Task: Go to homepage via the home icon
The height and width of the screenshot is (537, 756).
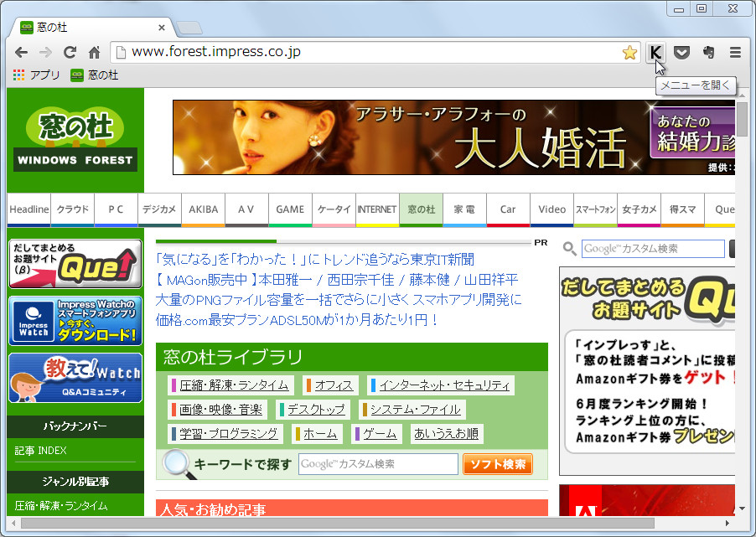Action: tap(94, 52)
